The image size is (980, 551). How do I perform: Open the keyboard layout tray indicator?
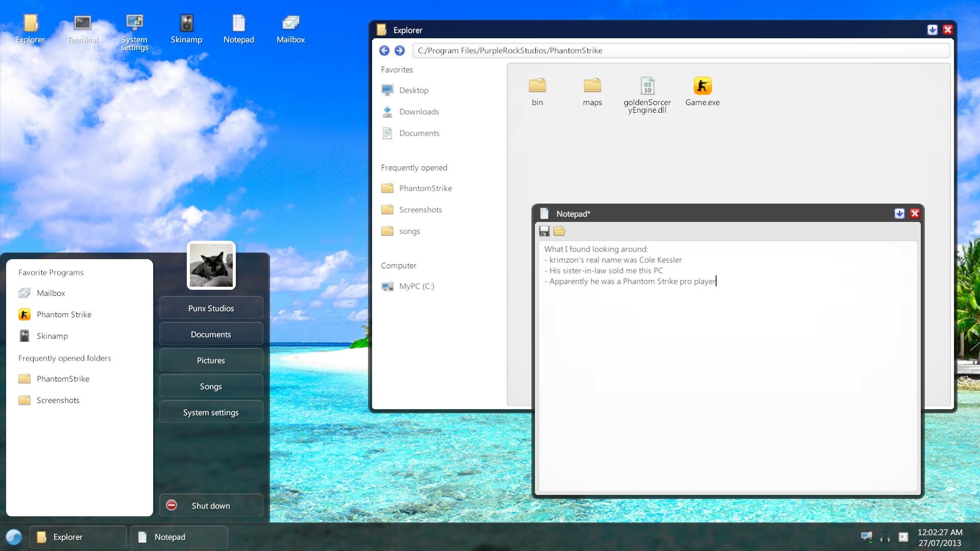point(902,537)
